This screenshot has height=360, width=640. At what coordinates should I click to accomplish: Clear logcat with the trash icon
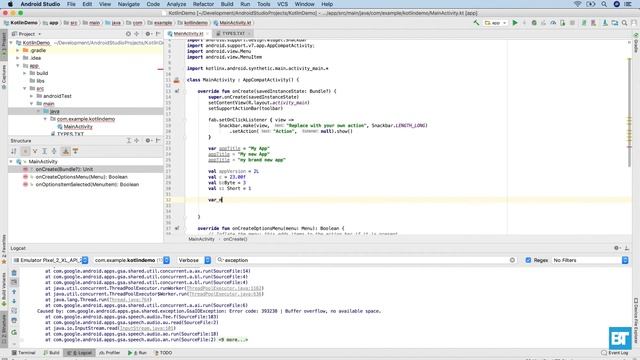pos(14,273)
